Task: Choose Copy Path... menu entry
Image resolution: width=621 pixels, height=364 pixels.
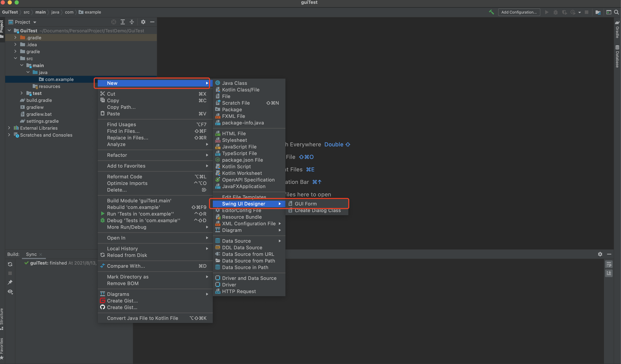Action: (155, 107)
